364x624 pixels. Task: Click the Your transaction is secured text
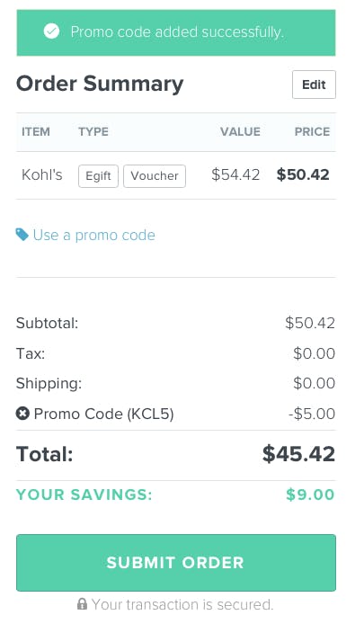(182, 604)
